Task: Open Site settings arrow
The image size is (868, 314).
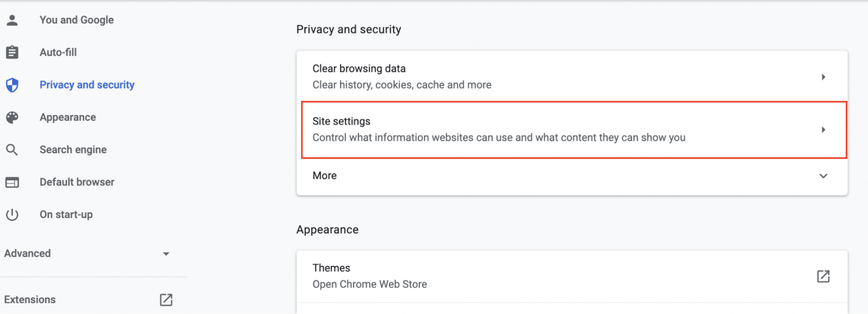Action: click(823, 130)
